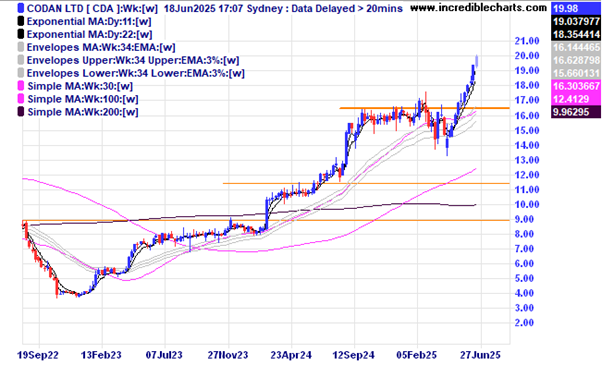Click the 18.354414 EMA value box

point(576,34)
